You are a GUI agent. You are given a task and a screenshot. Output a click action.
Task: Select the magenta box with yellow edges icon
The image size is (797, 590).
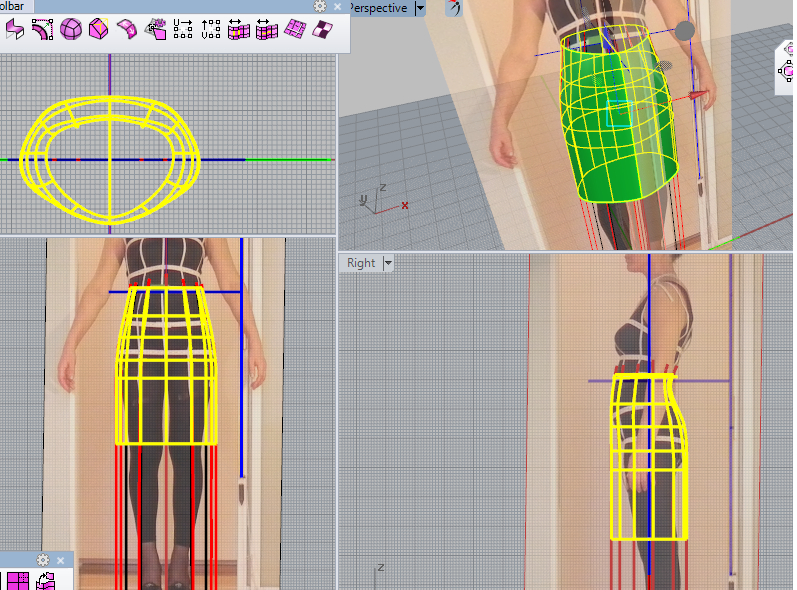point(99,29)
